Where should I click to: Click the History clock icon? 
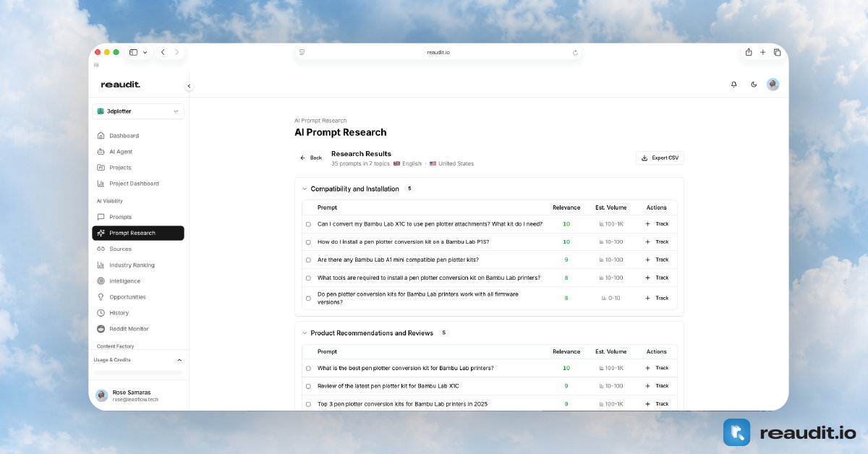click(x=101, y=312)
